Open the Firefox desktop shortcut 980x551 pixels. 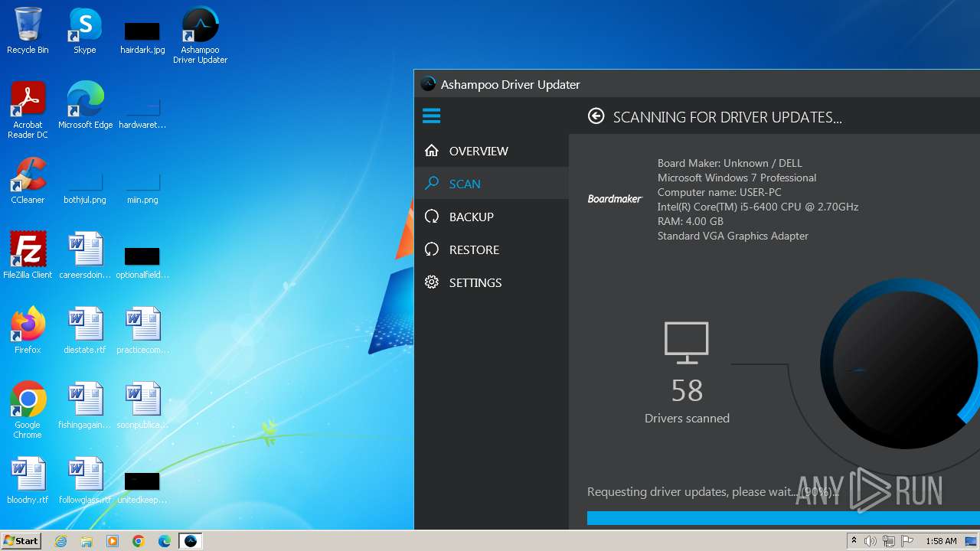click(x=28, y=331)
